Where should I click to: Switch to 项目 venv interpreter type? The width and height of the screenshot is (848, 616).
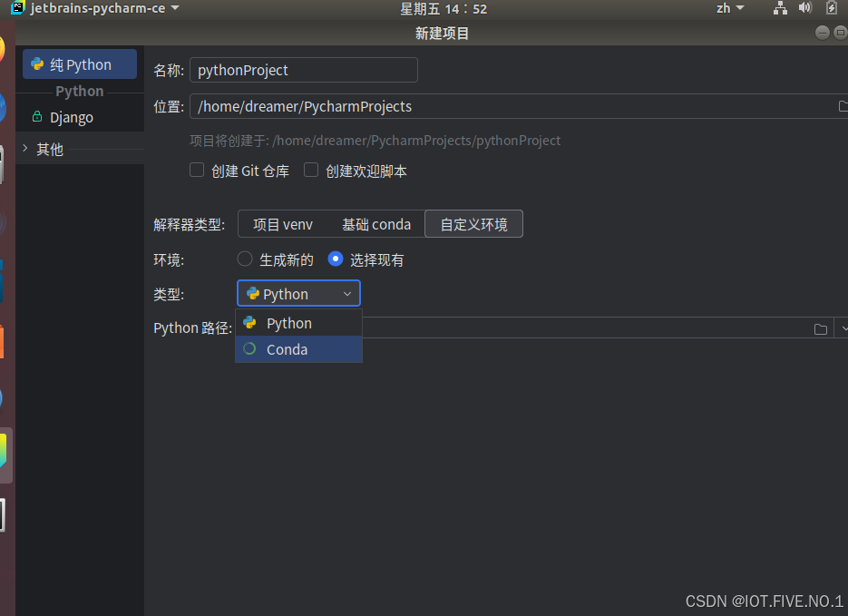[283, 224]
